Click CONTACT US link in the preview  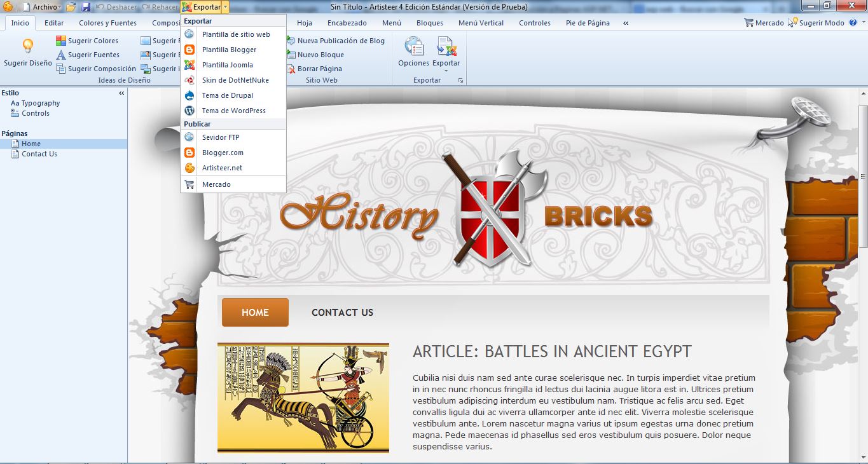coord(342,313)
